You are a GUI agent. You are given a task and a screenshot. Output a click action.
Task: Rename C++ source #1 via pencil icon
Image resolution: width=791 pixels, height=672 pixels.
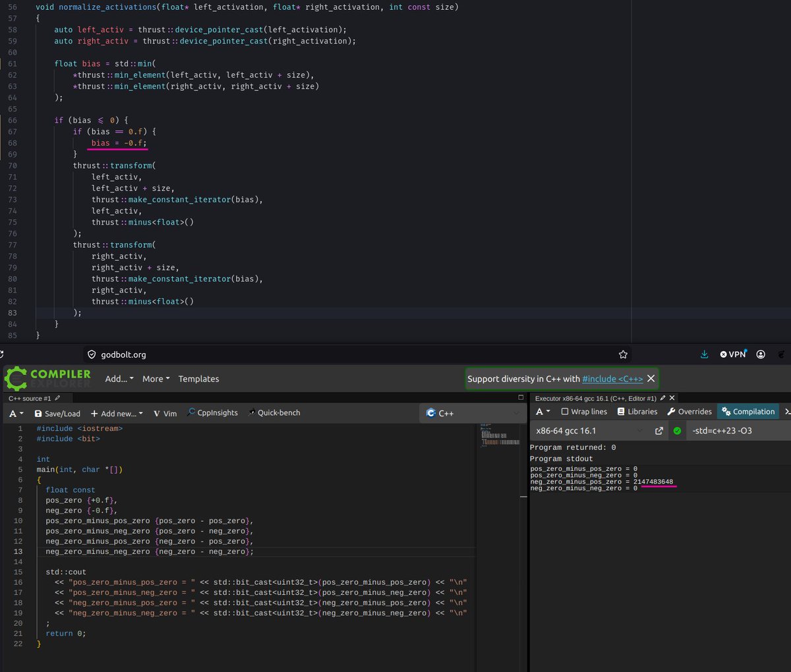pos(58,398)
